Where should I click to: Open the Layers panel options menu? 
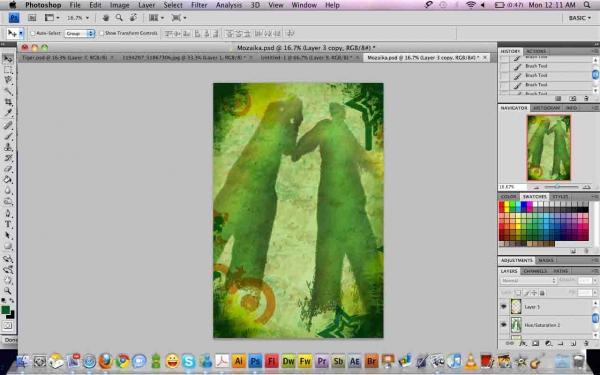(595, 271)
